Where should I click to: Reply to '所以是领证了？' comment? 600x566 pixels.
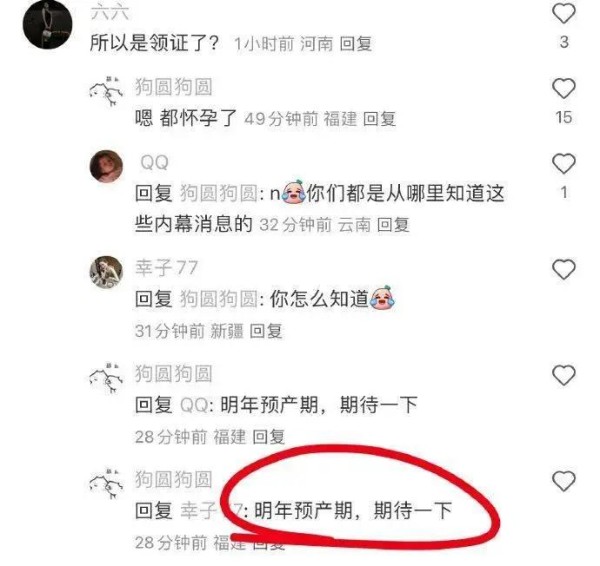pyautogui.click(x=356, y=44)
